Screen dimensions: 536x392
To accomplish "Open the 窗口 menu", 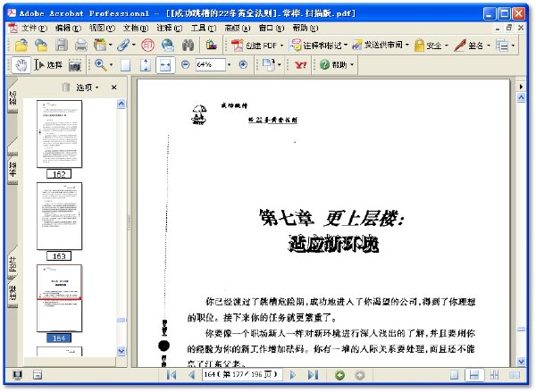I will pyautogui.click(x=271, y=28).
